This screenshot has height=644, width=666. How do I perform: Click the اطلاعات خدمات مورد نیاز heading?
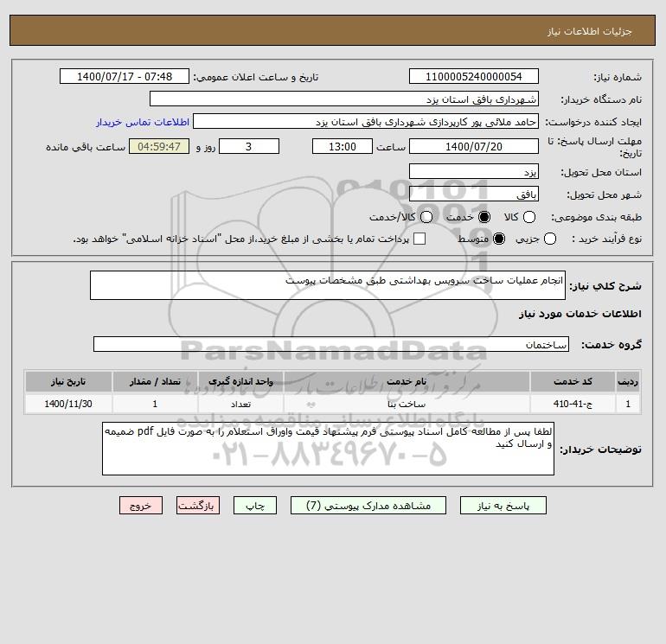click(580, 314)
